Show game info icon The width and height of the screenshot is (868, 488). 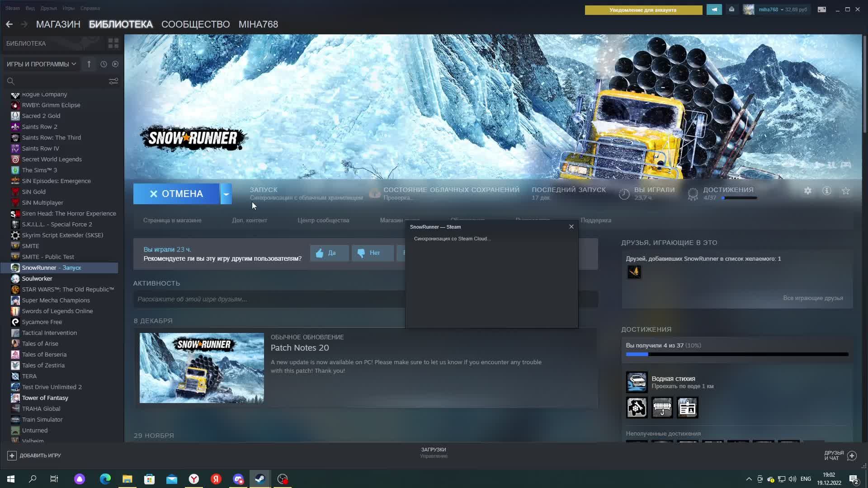coord(827,191)
